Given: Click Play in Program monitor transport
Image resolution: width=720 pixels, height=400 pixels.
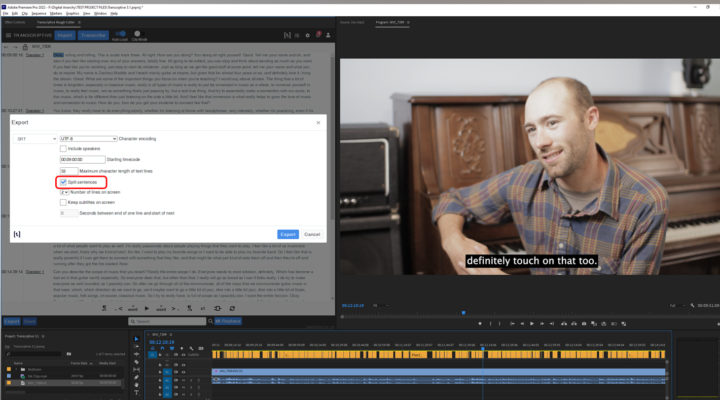Looking at the screenshot, I should 532,324.
